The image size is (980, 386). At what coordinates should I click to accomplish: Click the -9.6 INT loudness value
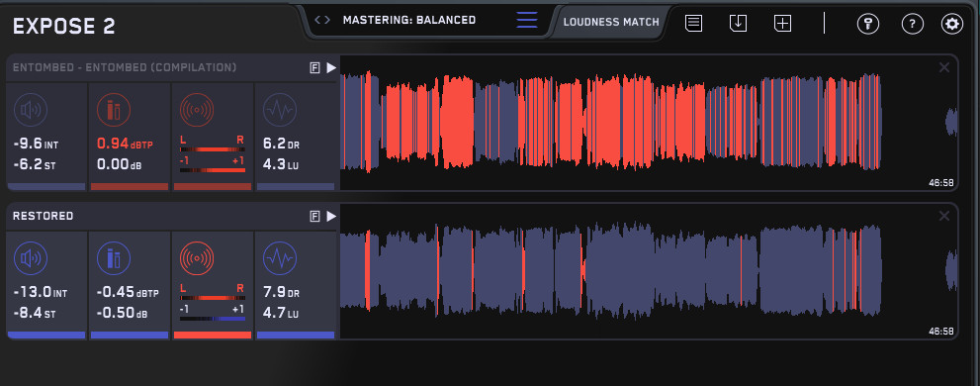coord(37,144)
